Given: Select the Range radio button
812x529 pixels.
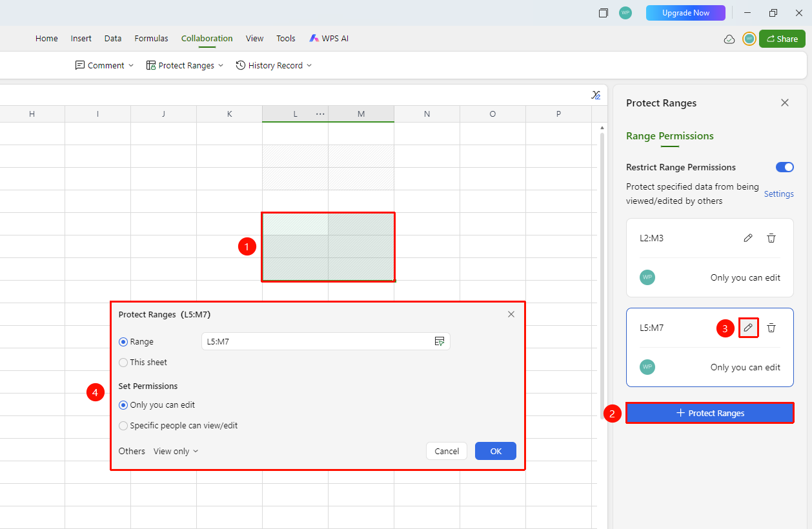Looking at the screenshot, I should point(123,342).
